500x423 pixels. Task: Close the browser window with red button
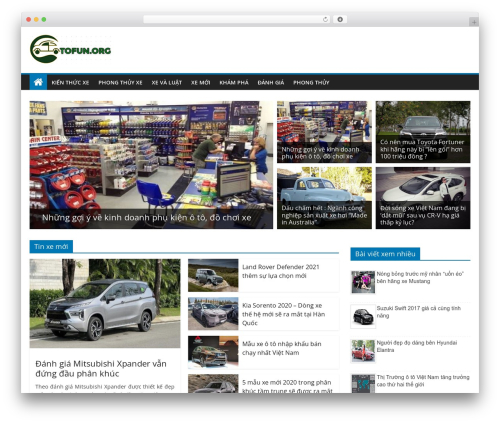[x=29, y=19]
